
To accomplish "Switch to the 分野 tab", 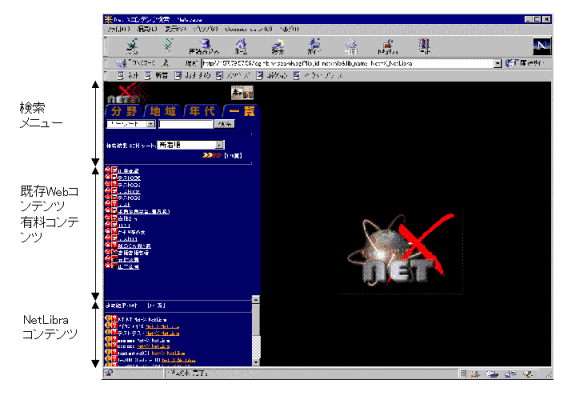I will (x=124, y=111).
